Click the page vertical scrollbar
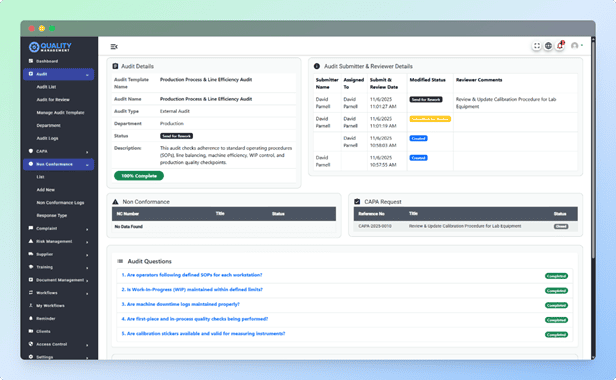The height and width of the screenshot is (380, 616). [x=593, y=149]
